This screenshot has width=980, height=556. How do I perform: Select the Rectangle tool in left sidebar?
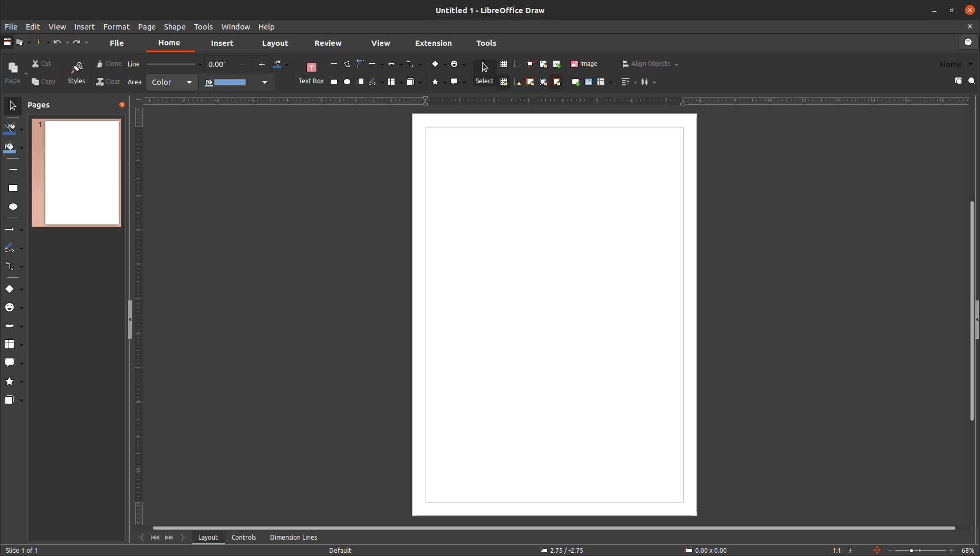tap(13, 188)
